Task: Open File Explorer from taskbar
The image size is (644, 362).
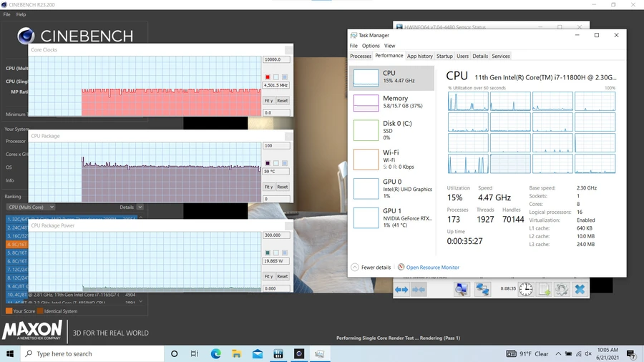Action: point(237,354)
